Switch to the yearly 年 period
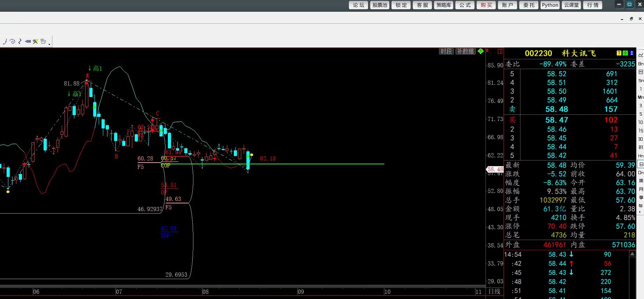 coord(641,206)
